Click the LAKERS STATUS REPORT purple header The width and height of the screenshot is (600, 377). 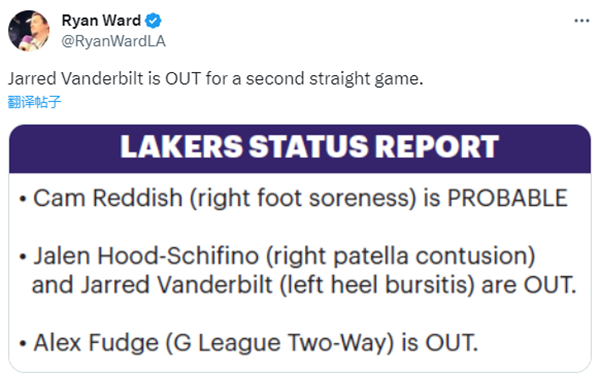click(300, 149)
